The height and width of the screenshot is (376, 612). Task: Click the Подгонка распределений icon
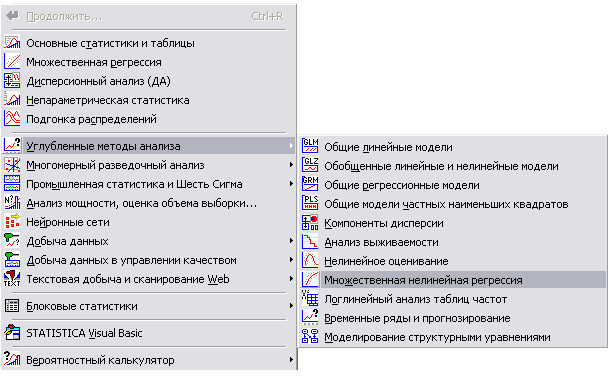12,119
